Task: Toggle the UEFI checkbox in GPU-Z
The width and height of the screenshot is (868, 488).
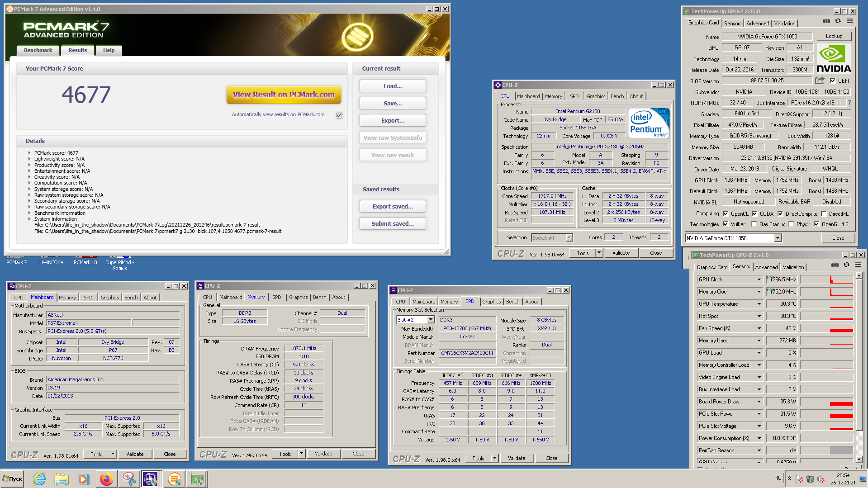Action: click(x=833, y=81)
